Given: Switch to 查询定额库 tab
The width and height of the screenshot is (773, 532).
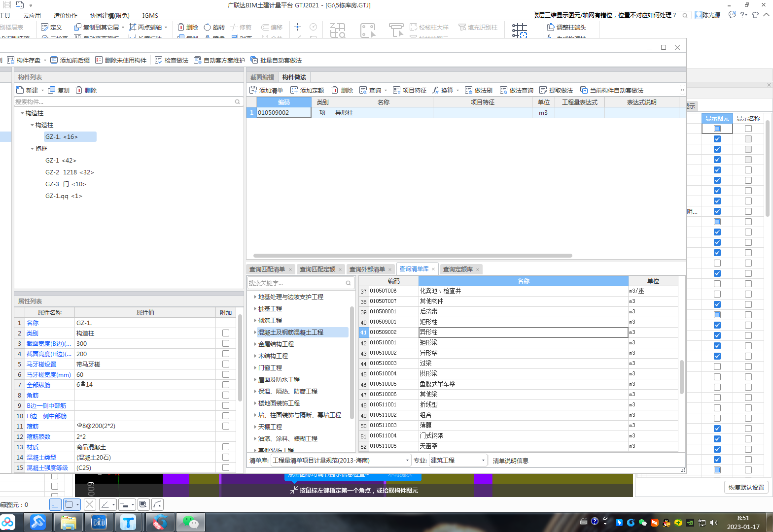Looking at the screenshot, I should pyautogui.click(x=457, y=269).
